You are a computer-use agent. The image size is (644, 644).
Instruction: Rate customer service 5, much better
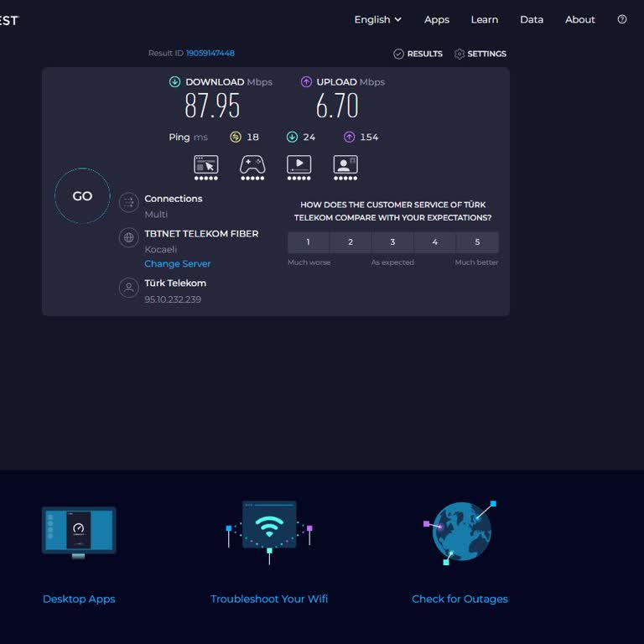point(477,241)
